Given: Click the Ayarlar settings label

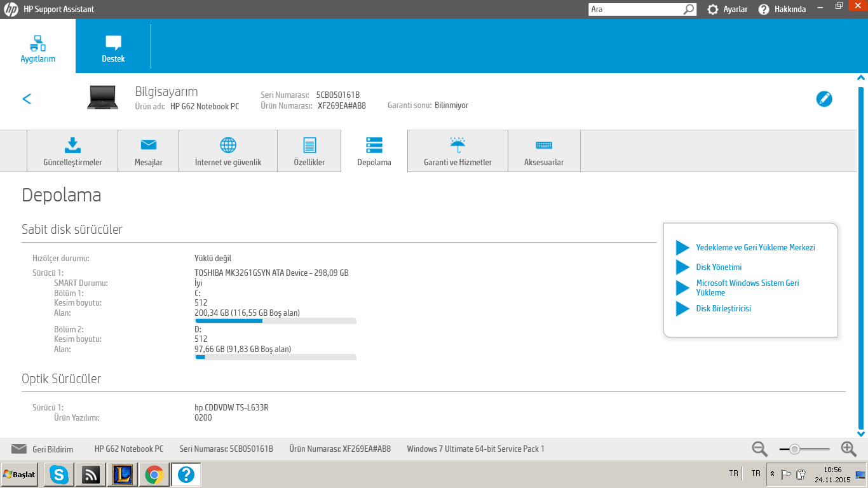Looking at the screenshot, I should point(735,10).
